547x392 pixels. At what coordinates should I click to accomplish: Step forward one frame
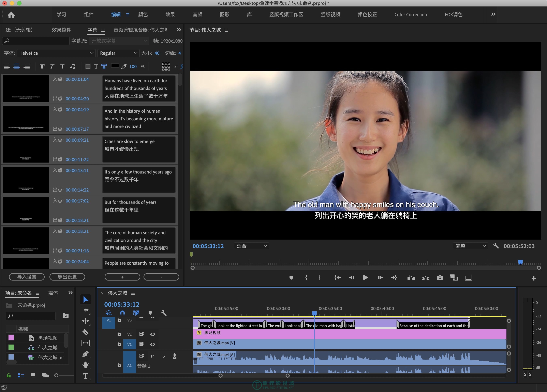[380, 278]
